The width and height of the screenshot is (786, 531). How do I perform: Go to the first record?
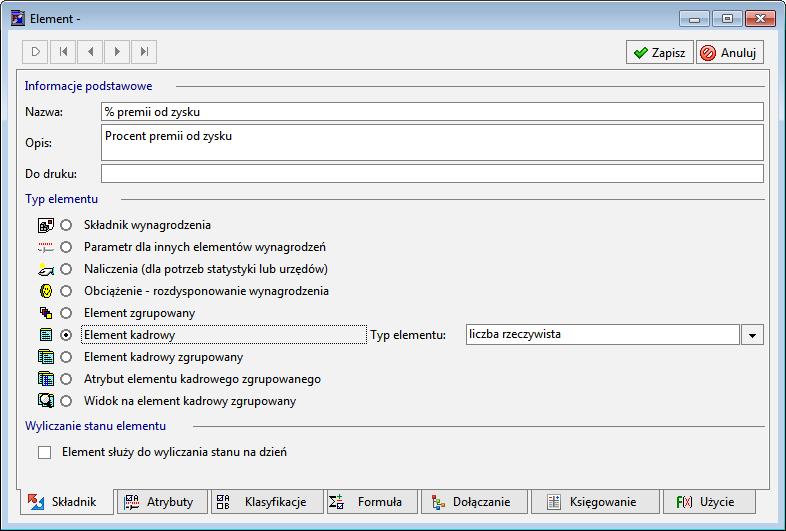click(x=63, y=52)
